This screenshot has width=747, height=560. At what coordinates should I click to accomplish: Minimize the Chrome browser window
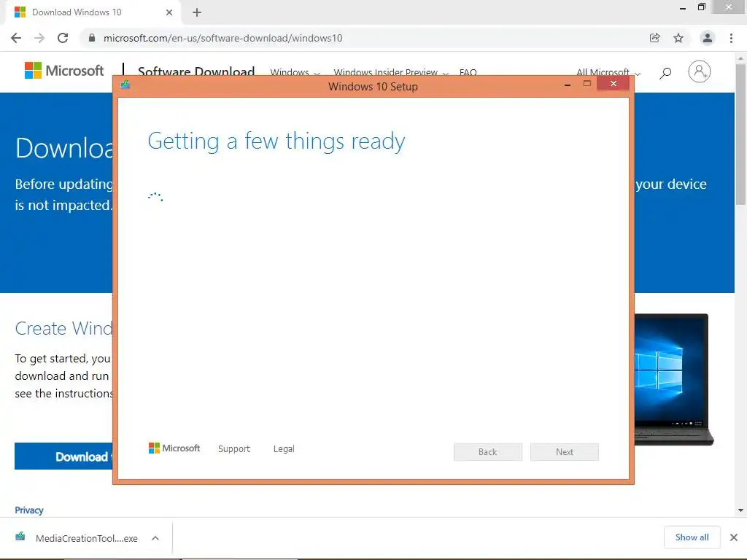[x=683, y=7]
